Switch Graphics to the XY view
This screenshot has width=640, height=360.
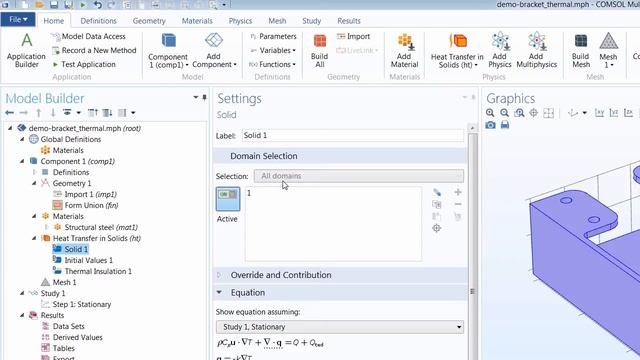point(599,113)
